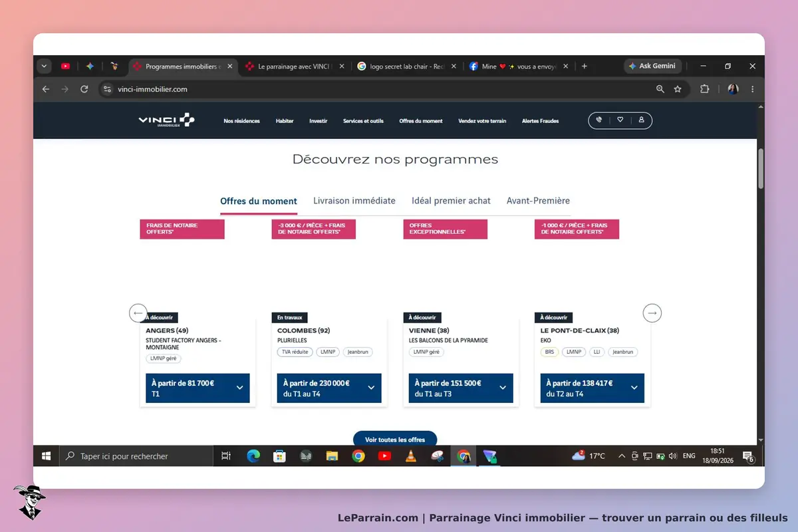Screen dimensions: 798x532
Task: Open the tab search dropdown arrow
Action: point(45,66)
